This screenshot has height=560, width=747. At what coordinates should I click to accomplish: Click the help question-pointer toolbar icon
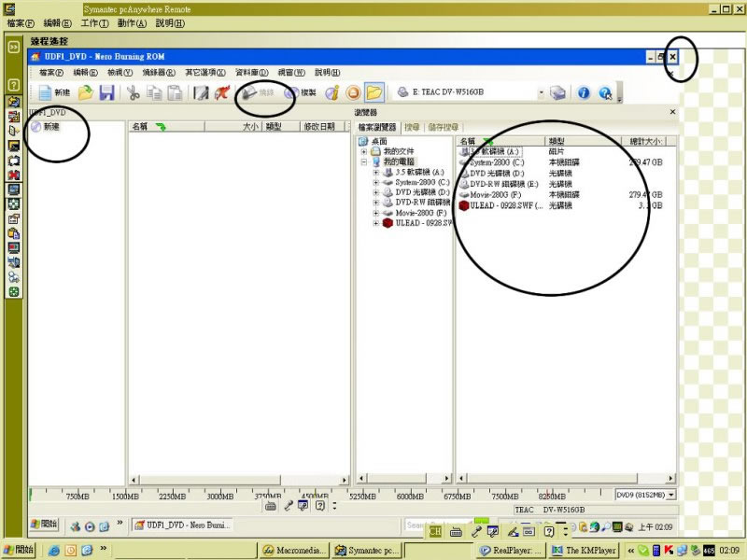605,92
